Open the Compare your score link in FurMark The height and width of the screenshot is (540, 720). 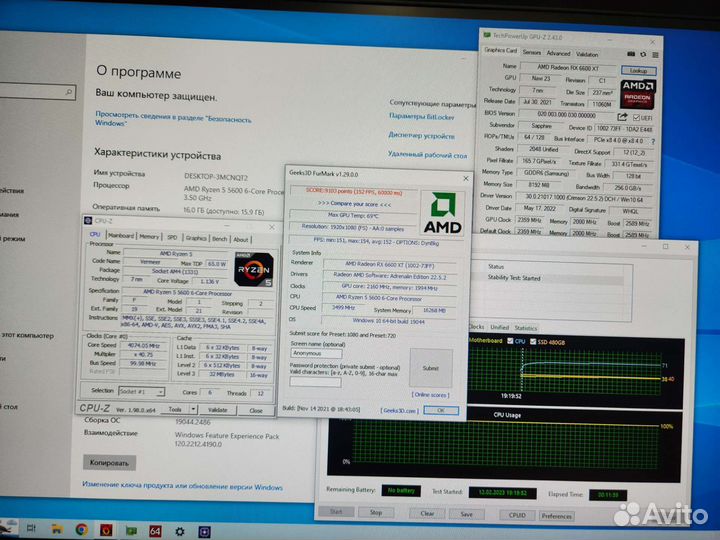tap(354, 204)
